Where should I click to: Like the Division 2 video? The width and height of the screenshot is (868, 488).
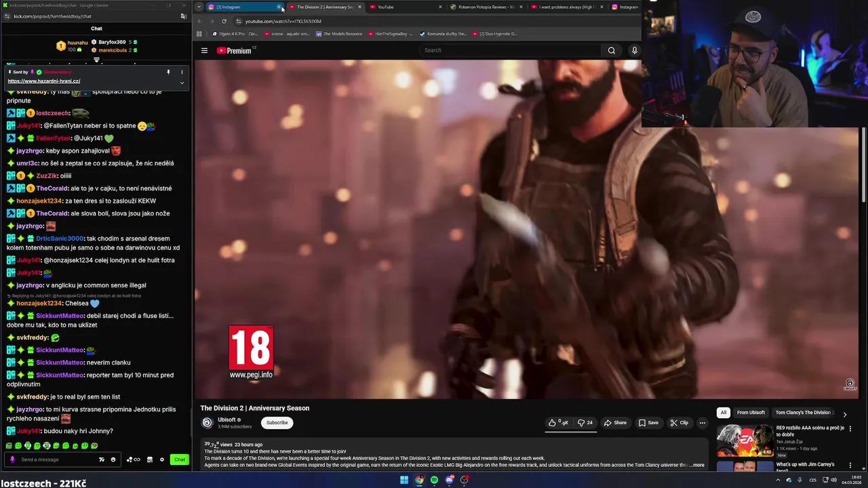(x=559, y=423)
